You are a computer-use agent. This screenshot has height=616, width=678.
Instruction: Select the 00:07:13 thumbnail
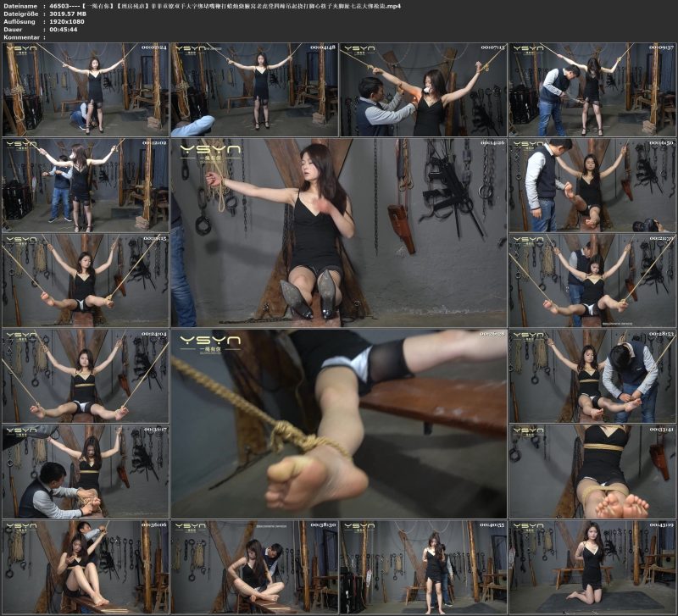tap(423, 89)
